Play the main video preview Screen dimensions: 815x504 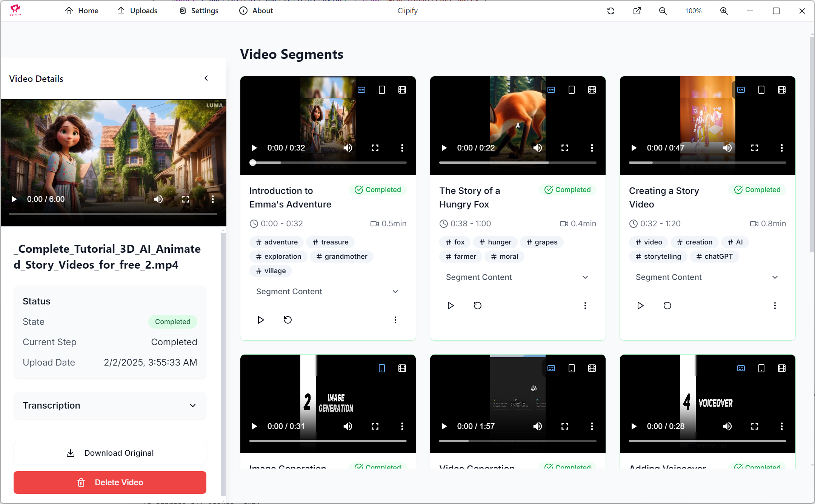[14, 199]
